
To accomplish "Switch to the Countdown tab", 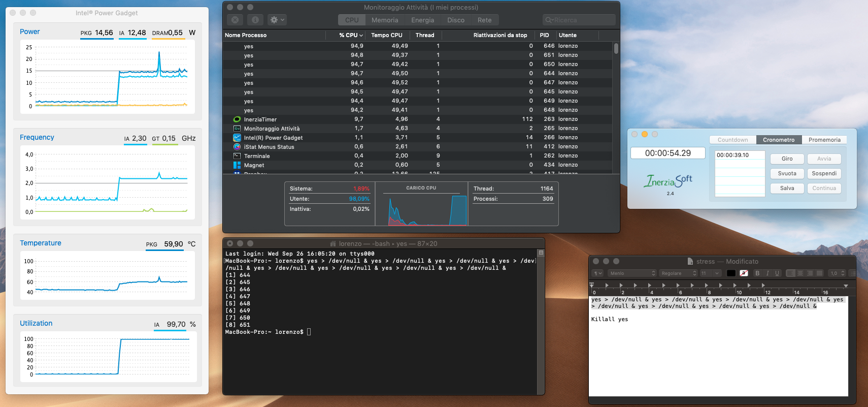I will (x=732, y=140).
